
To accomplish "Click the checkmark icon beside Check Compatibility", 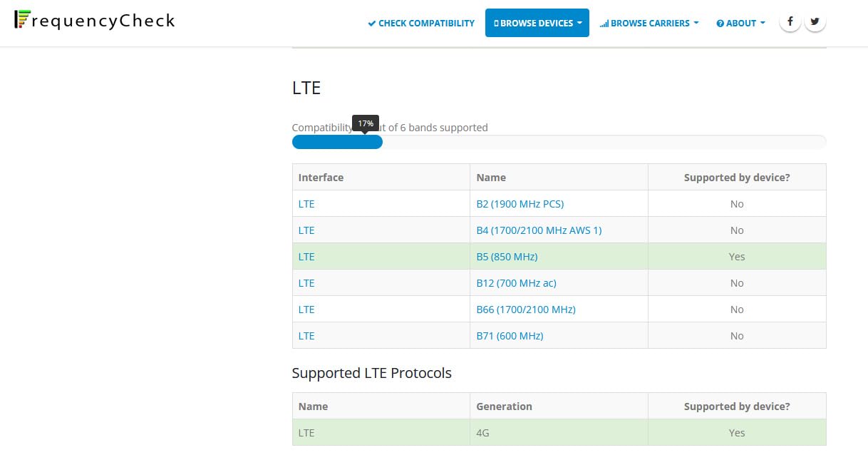I will point(371,24).
